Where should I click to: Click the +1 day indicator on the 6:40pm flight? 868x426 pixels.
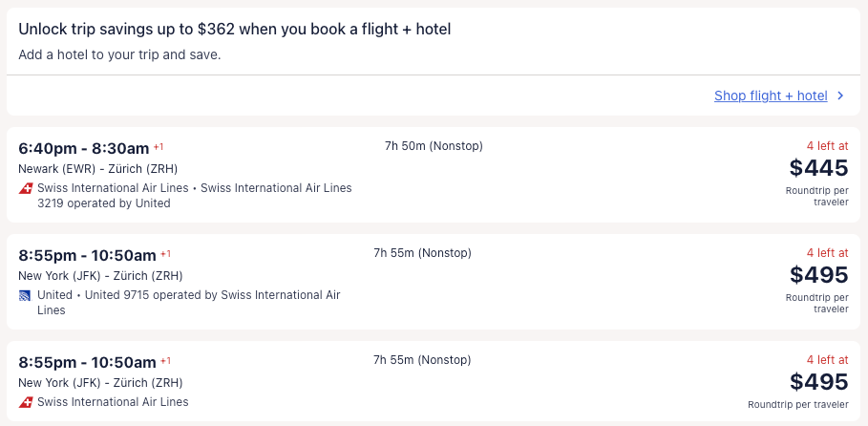[x=159, y=147]
